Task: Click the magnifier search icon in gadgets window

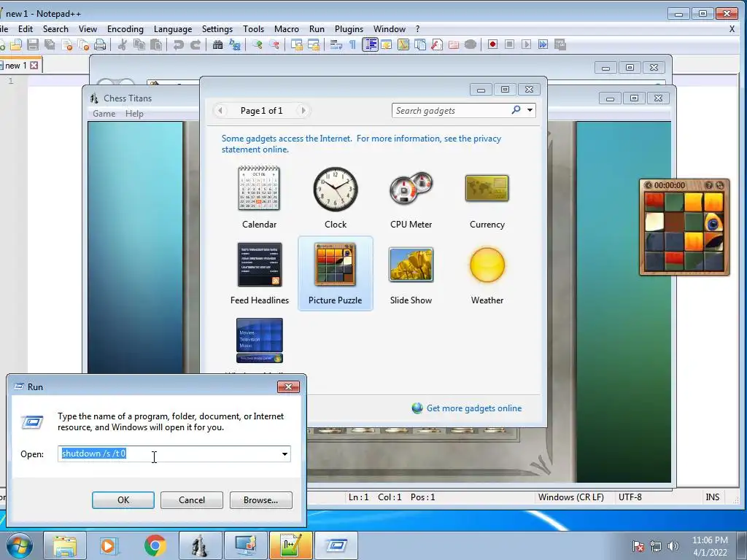Action: pyautogui.click(x=516, y=110)
